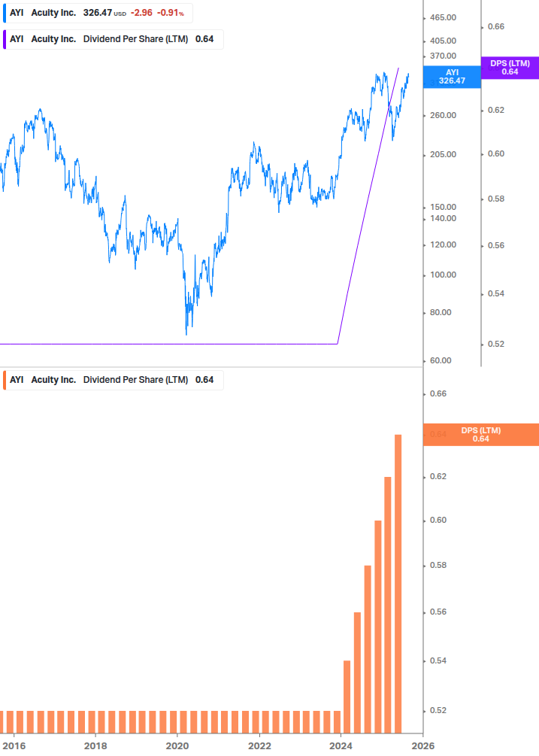Click the -2.96 change value in legend
This screenshot has width=539, height=756.
coord(141,13)
